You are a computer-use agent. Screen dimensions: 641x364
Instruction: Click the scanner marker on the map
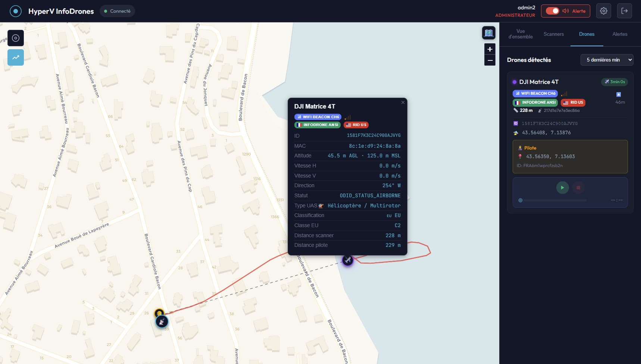pyautogui.click(x=162, y=321)
